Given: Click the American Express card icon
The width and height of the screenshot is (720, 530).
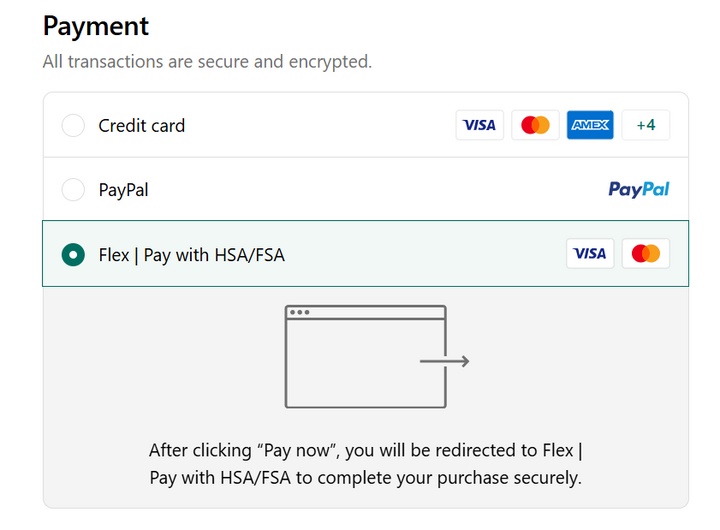Looking at the screenshot, I should (x=590, y=125).
